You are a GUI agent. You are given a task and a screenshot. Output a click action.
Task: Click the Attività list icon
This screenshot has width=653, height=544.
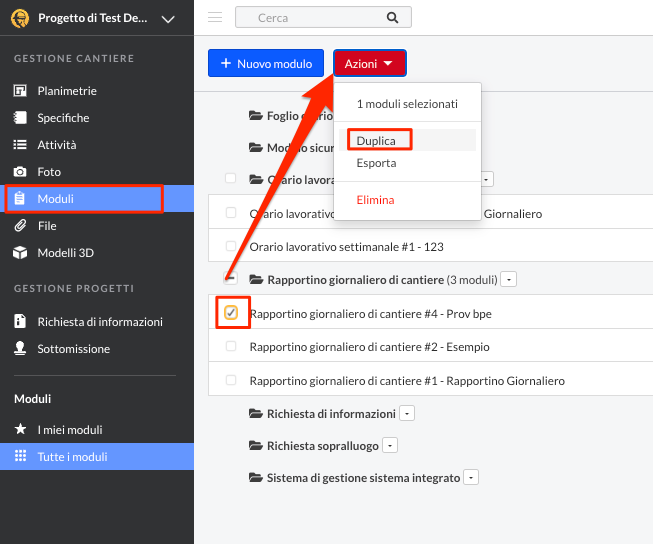pyautogui.click(x=20, y=145)
